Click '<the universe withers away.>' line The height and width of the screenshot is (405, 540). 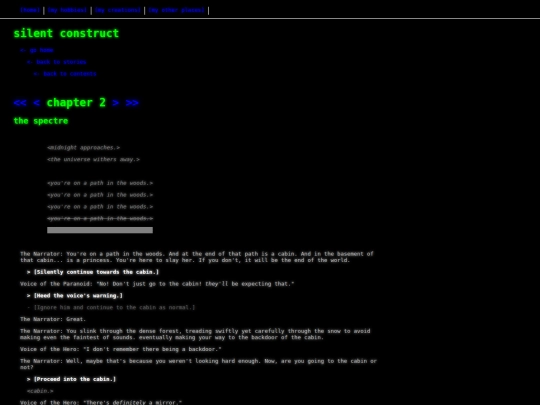tap(94, 159)
